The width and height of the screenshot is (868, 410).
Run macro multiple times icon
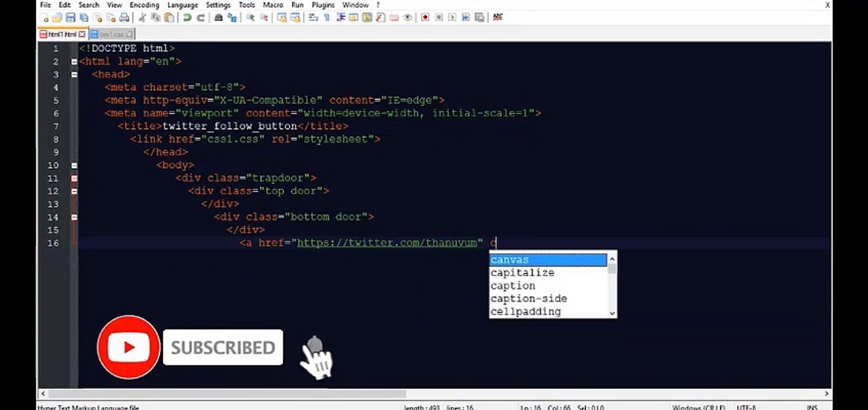click(x=466, y=18)
